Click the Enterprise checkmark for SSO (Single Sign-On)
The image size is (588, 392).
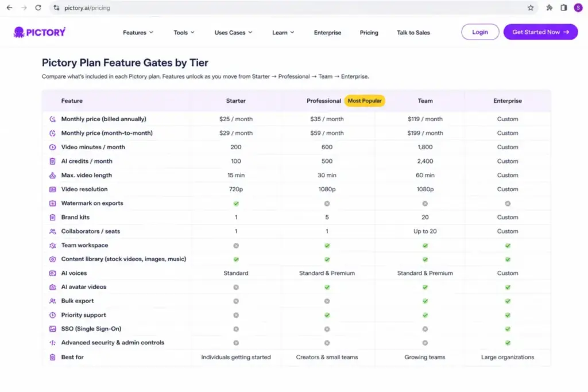point(508,329)
